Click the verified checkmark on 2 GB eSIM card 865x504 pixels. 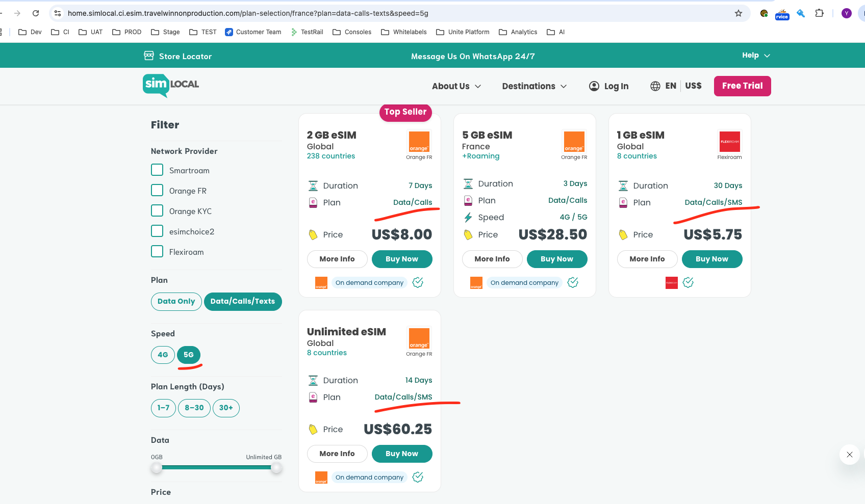coord(418,282)
